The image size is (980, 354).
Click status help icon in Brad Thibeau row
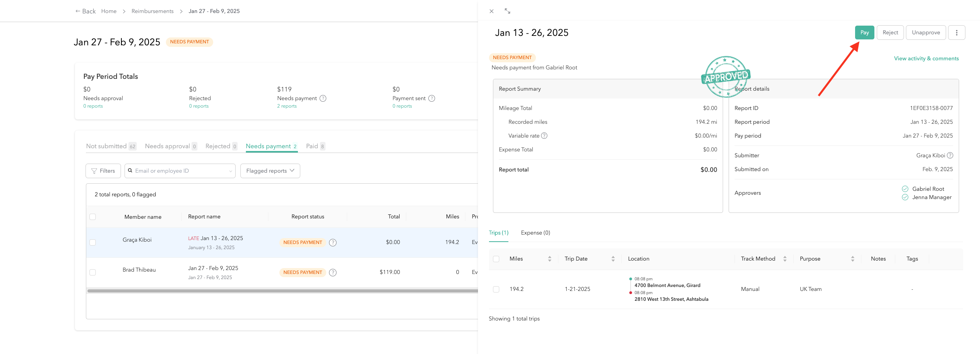tap(333, 272)
